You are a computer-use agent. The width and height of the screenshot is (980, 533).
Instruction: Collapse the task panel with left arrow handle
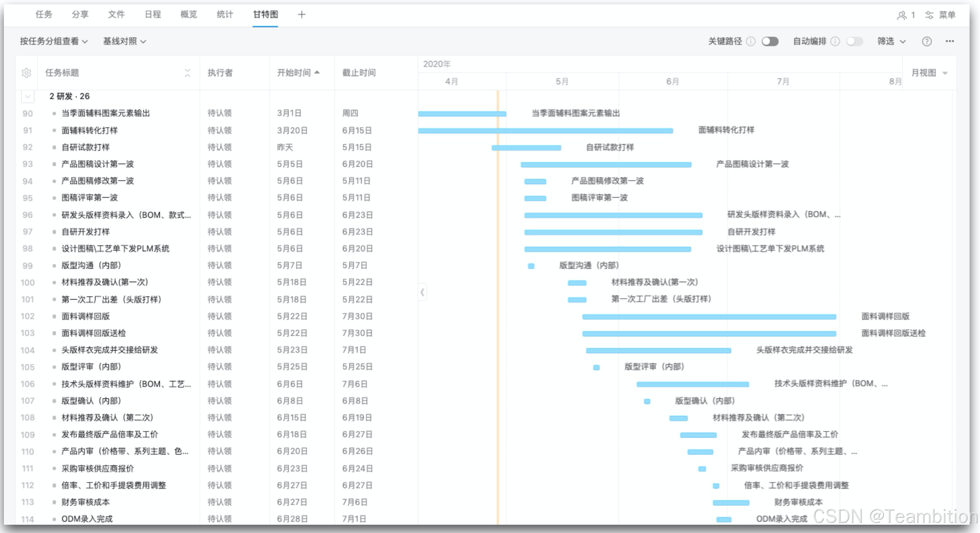pyautogui.click(x=422, y=292)
